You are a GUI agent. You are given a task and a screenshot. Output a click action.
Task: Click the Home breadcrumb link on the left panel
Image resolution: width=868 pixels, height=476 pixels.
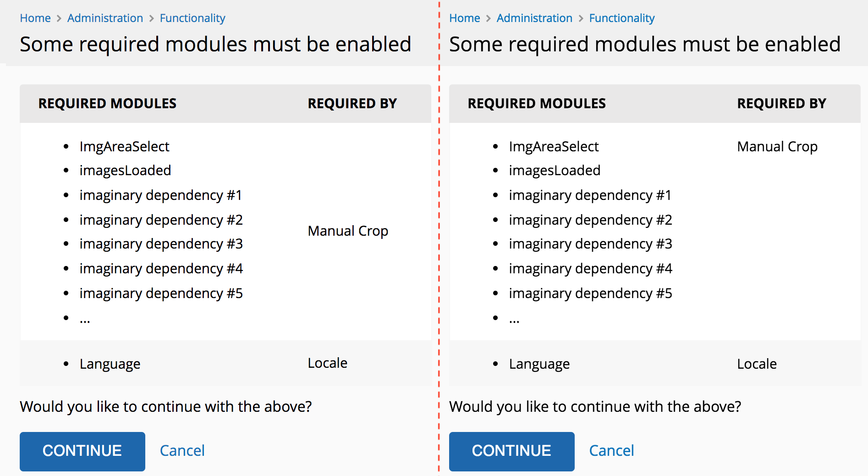[x=35, y=18]
